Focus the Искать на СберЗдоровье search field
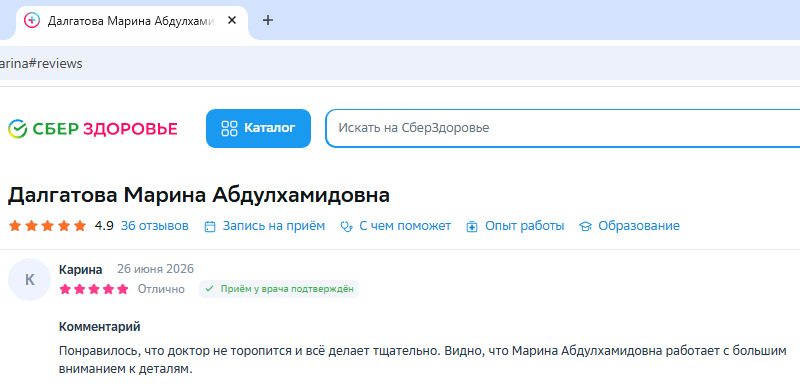This screenshot has width=800, height=384. (x=562, y=128)
